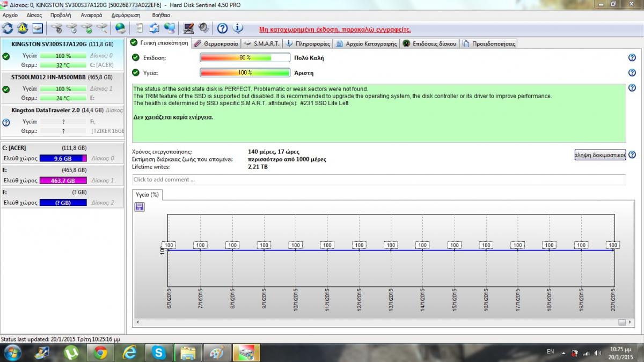Screen dimensions: 644x362
Task: Click the help icon next to Υγεία bar
Action: coord(632,72)
